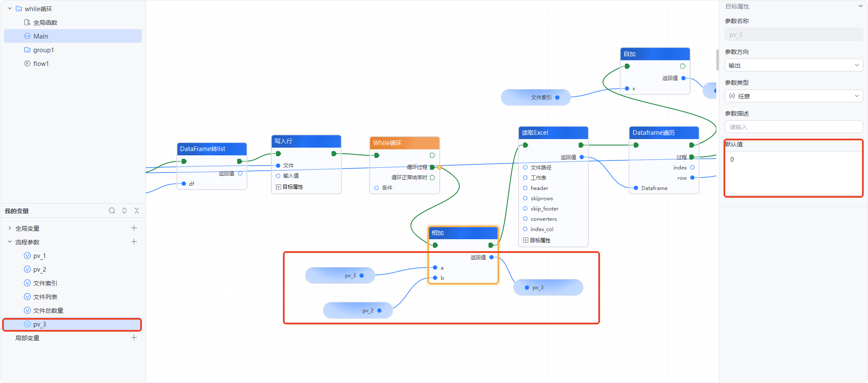Close the 我的变量 panel with X icon
The height and width of the screenshot is (383, 868).
point(137,211)
